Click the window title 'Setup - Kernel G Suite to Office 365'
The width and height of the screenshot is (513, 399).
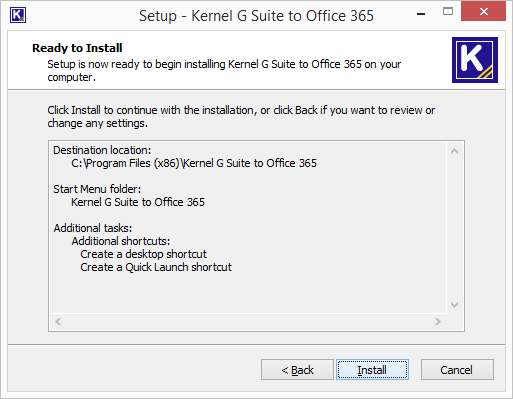(256, 16)
